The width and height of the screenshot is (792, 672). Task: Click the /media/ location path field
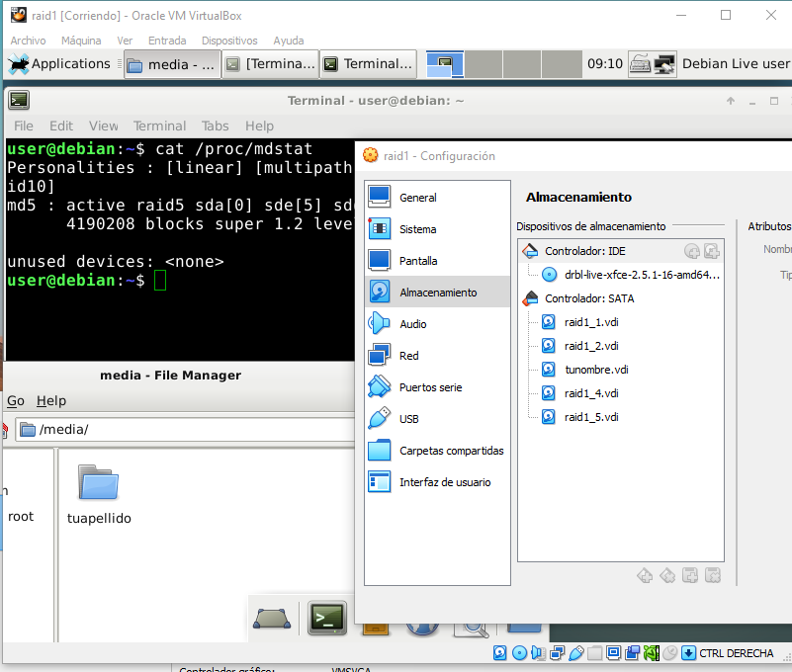[x=185, y=430]
